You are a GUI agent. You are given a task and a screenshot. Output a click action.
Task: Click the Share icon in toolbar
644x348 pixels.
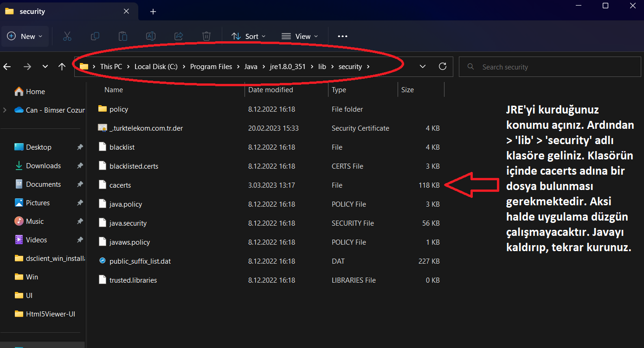(x=179, y=36)
